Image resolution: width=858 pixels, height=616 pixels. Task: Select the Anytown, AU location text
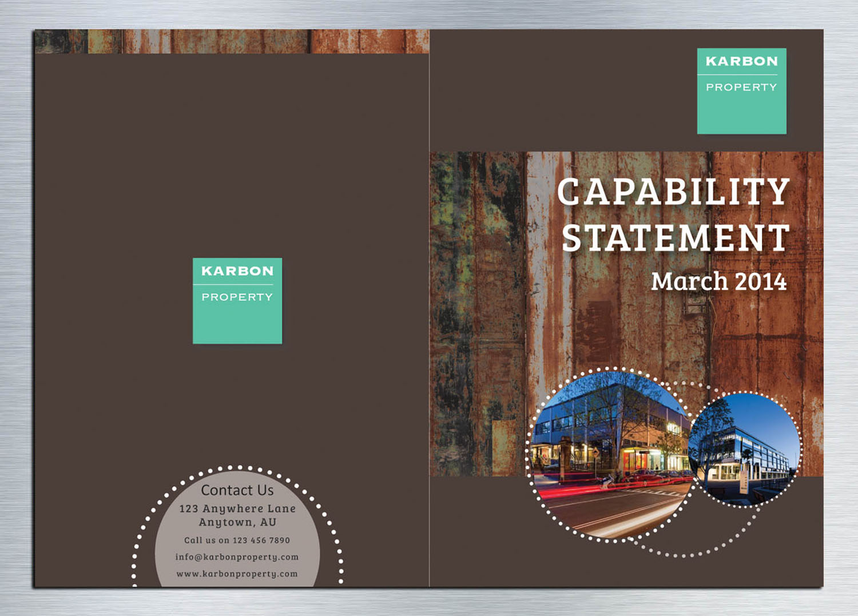click(x=237, y=521)
